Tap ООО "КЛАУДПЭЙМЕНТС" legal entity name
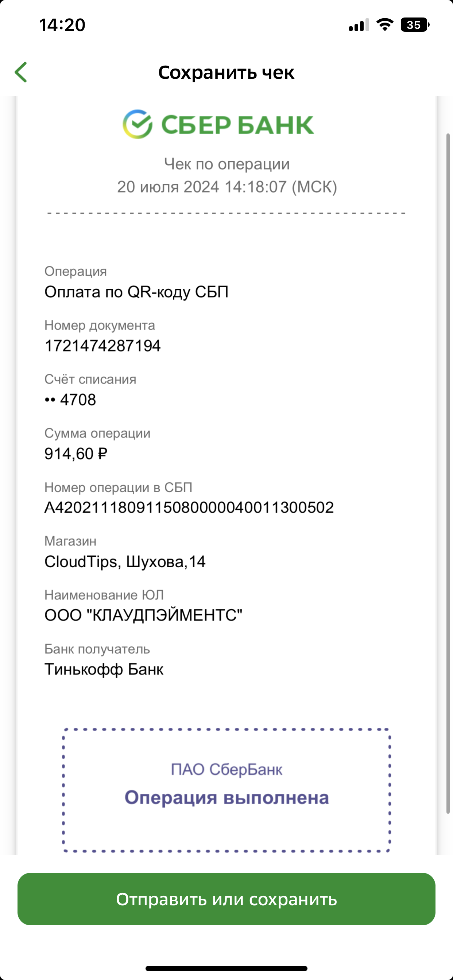This screenshot has height=980, width=453. coord(143,615)
